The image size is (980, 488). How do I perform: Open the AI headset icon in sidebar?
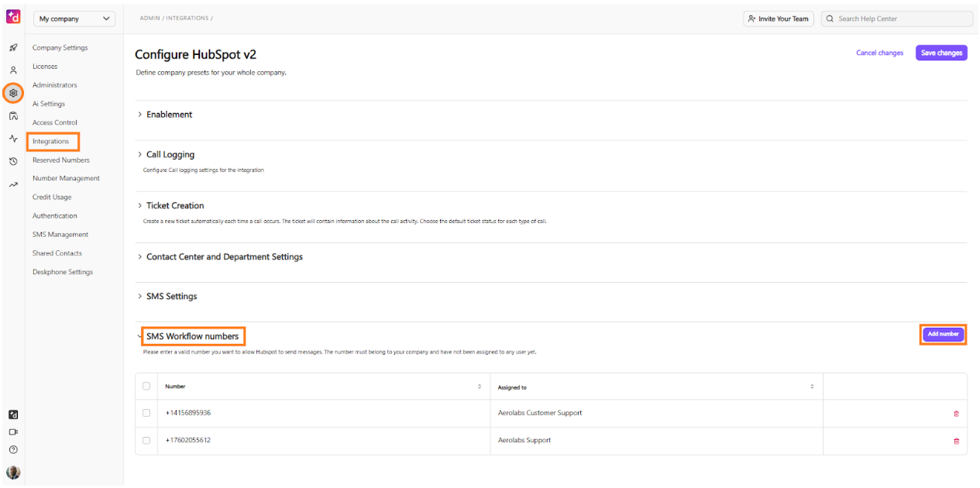(13, 116)
